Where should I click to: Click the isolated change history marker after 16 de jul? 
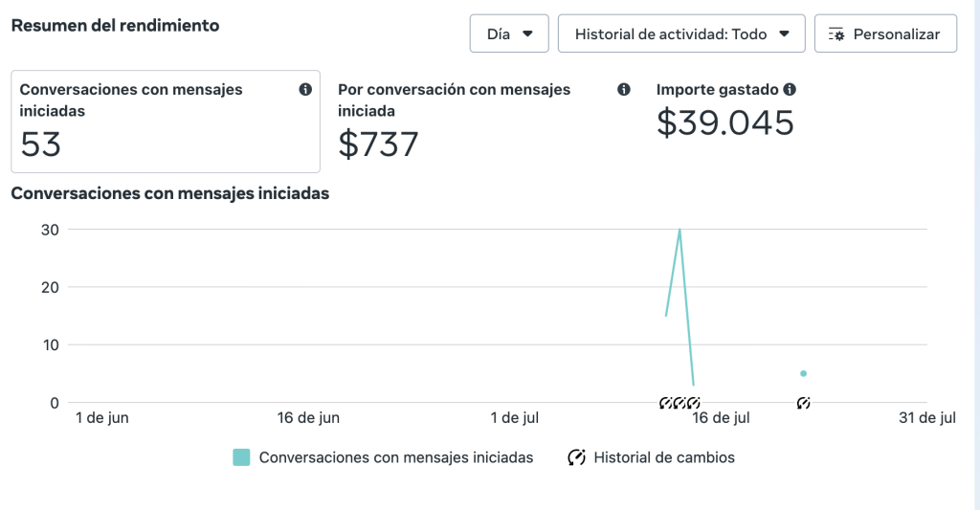pos(804,403)
